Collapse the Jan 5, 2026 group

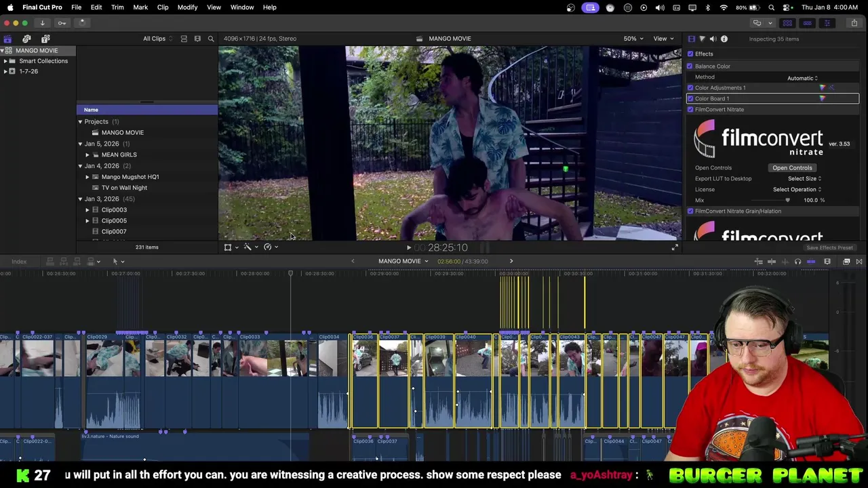(x=80, y=144)
